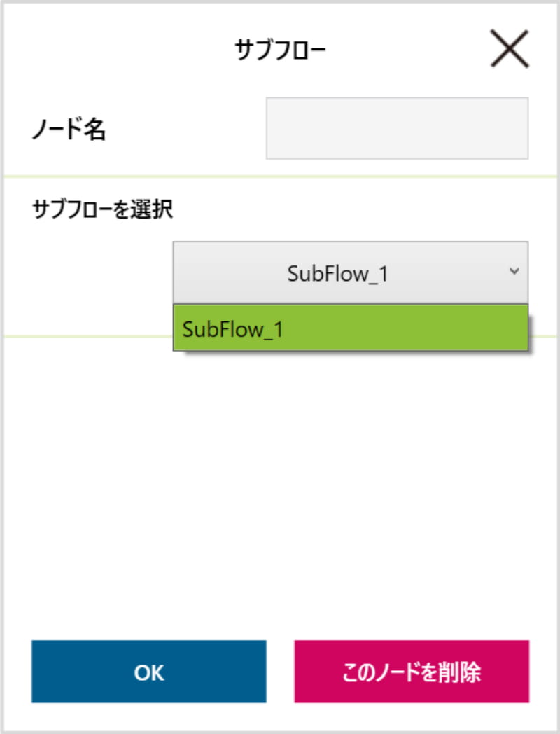Click the dropdown chevron arrow

tap(514, 271)
